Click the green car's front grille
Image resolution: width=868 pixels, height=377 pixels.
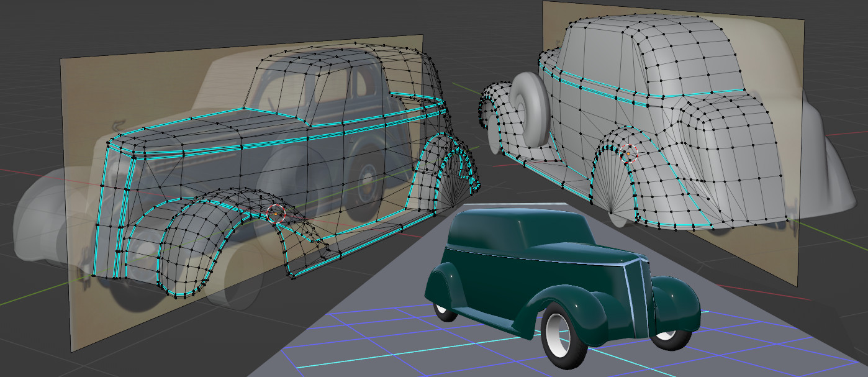(636, 299)
